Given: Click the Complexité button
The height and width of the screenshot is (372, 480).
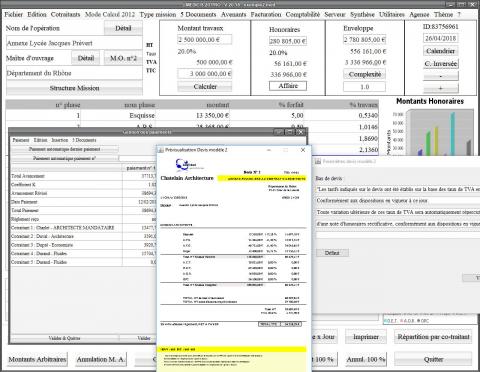Looking at the screenshot, I should point(365,74).
